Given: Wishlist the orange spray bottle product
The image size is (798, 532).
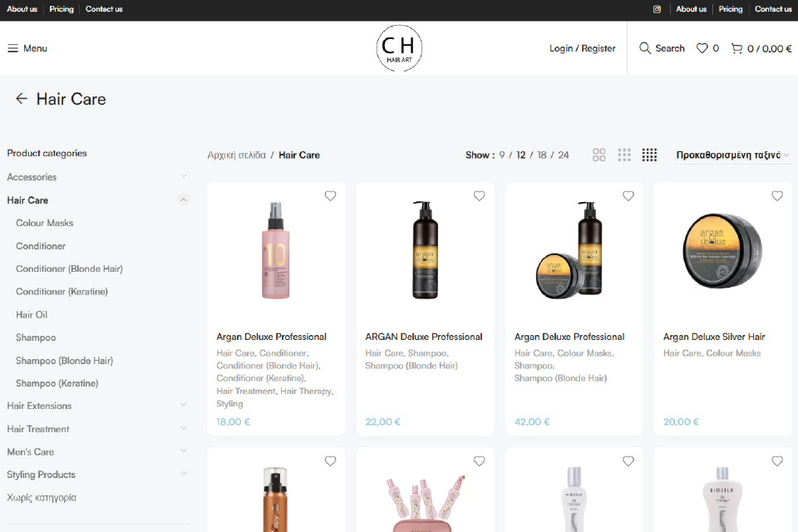Looking at the screenshot, I should click(x=330, y=461).
